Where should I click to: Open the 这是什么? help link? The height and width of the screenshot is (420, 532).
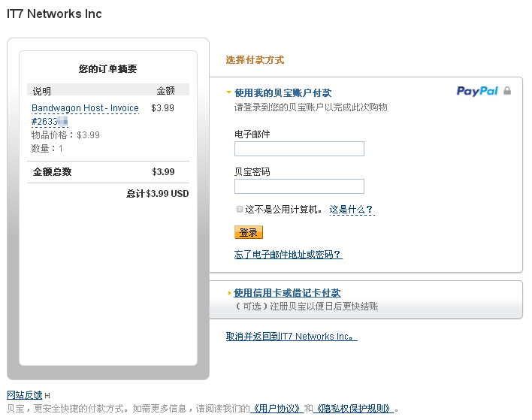pyautogui.click(x=352, y=210)
